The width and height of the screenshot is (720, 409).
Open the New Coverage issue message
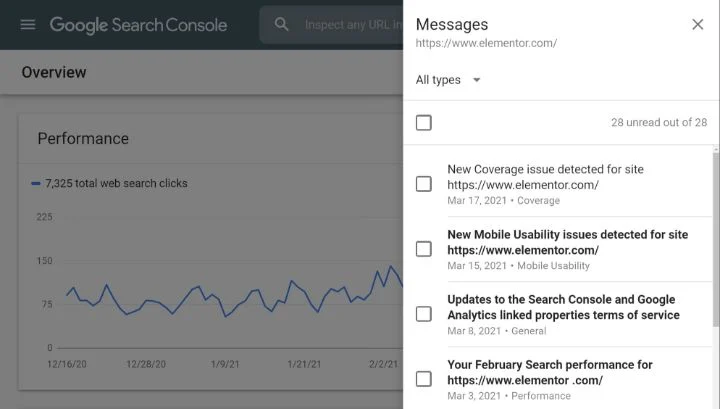[545, 177]
